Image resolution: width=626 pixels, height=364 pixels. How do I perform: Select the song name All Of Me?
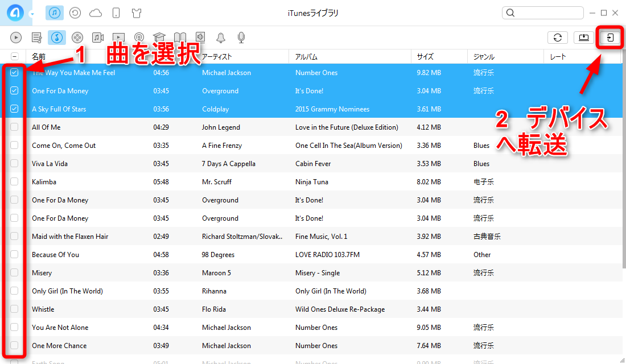click(46, 127)
